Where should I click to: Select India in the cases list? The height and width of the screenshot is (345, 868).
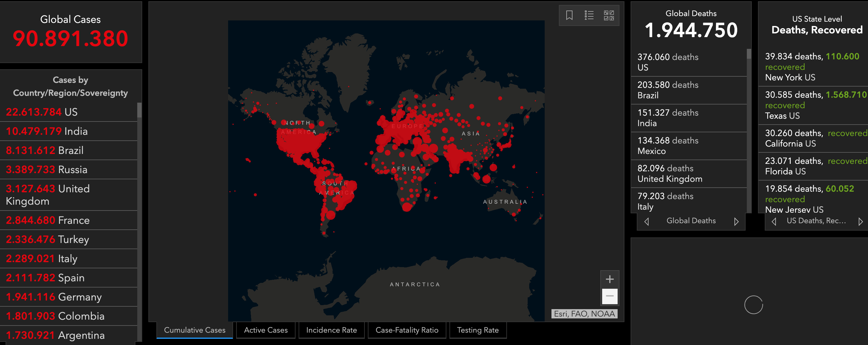pyautogui.click(x=67, y=131)
